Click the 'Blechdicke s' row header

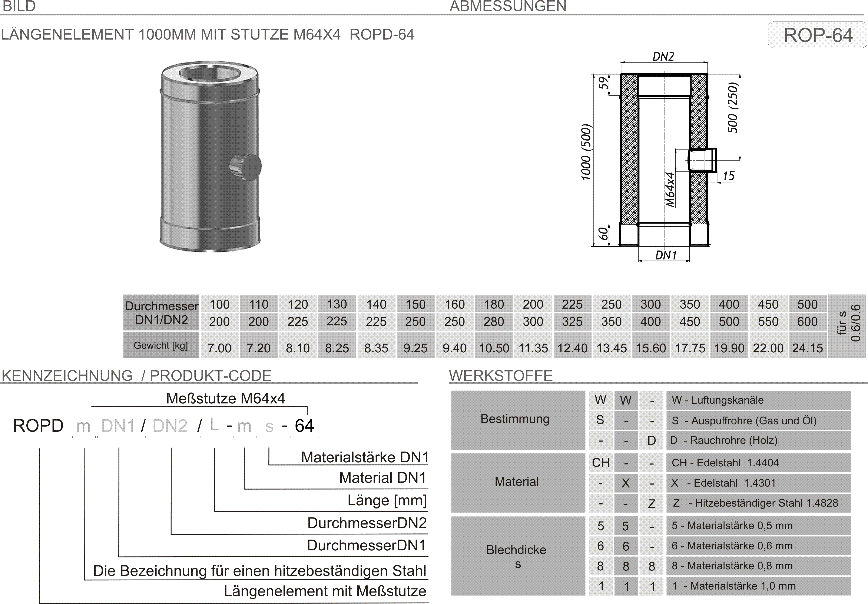(518, 556)
